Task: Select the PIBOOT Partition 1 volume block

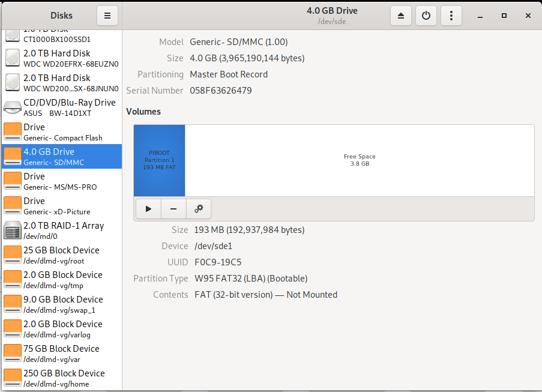Action: tap(159, 160)
